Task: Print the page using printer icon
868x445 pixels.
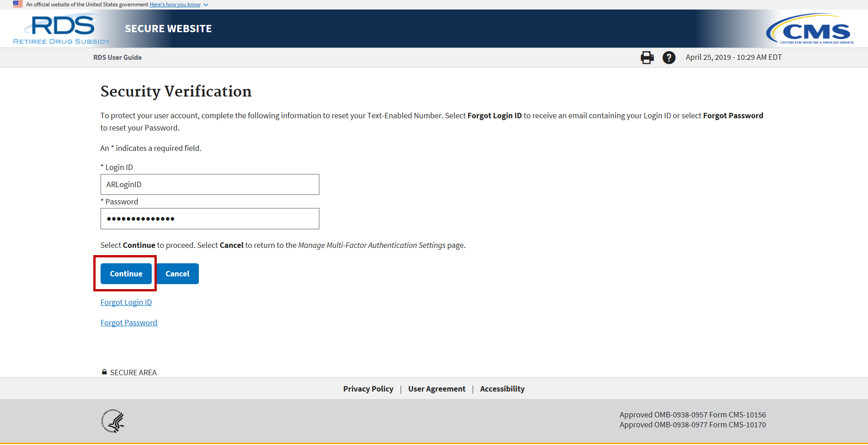Action: pos(647,58)
